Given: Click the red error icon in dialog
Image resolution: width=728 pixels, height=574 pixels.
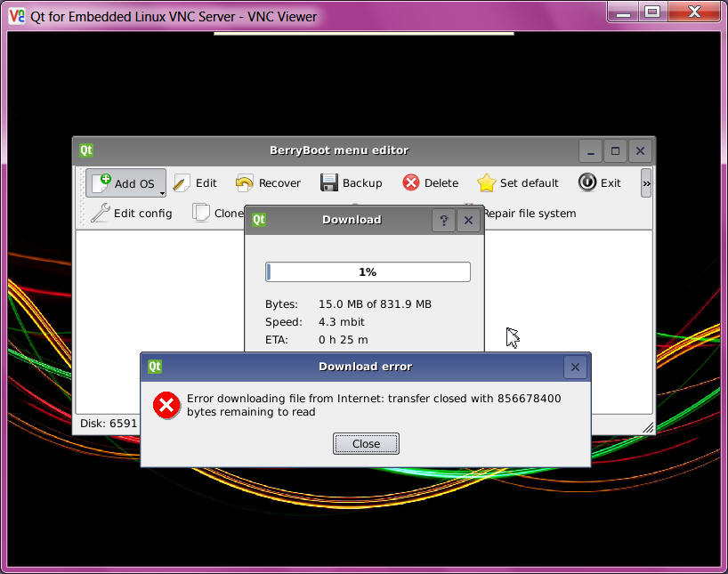Looking at the screenshot, I should click(x=166, y=405).
